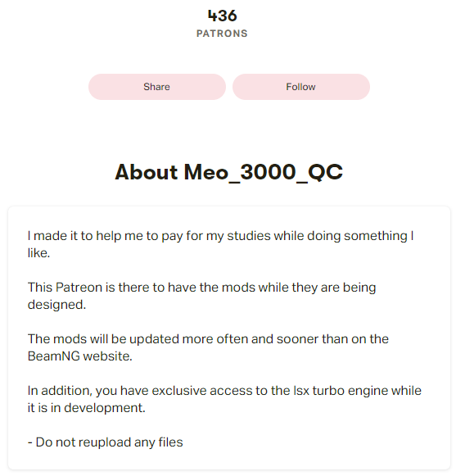Click the About Meo_3000_QC heading
This screenshot has height=476, width=465.
[x=229, y=172]
